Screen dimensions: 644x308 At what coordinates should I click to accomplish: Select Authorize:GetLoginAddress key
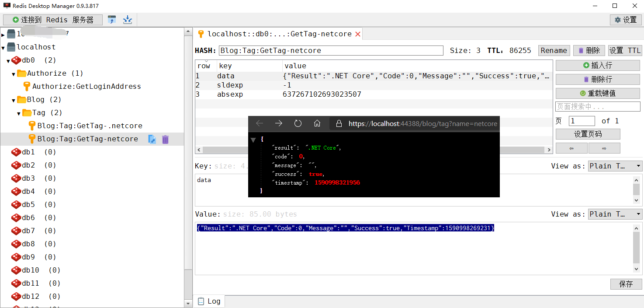[x=86, y=87]
